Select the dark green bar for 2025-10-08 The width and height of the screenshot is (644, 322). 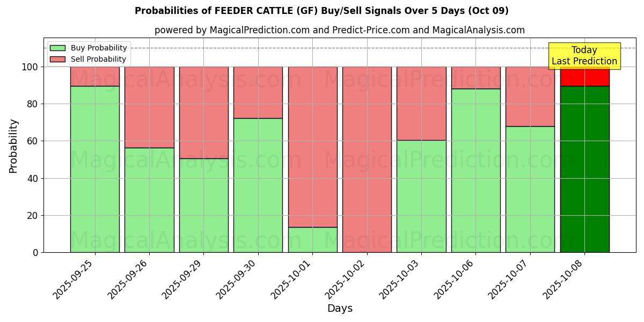(x=584, y=169)
